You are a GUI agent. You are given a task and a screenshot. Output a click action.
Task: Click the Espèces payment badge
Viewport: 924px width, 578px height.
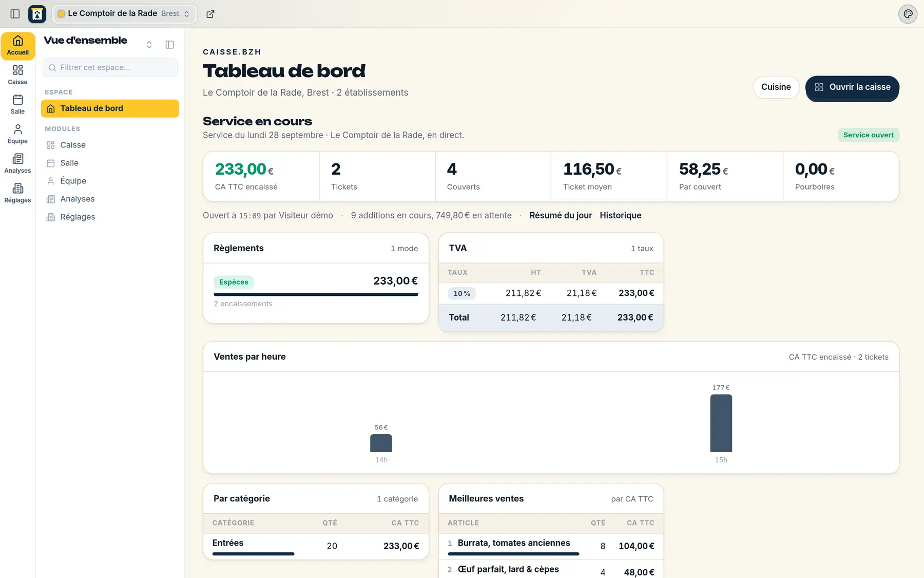point(234,282)
